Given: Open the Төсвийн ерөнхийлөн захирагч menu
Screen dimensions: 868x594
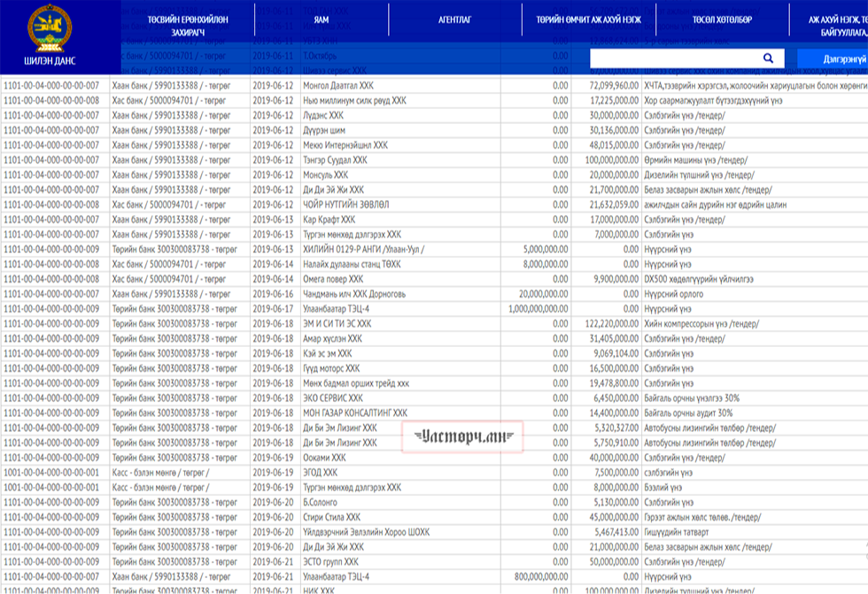Looking at the screenshot, I should click(188, 26).
